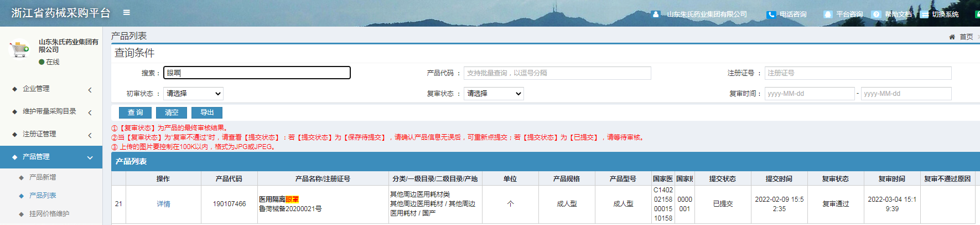Click the 产品代码 input field

coord(557,73)
